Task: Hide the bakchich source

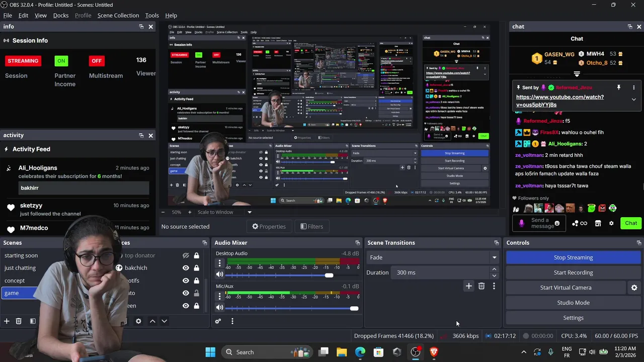Action: pos(186,268)
